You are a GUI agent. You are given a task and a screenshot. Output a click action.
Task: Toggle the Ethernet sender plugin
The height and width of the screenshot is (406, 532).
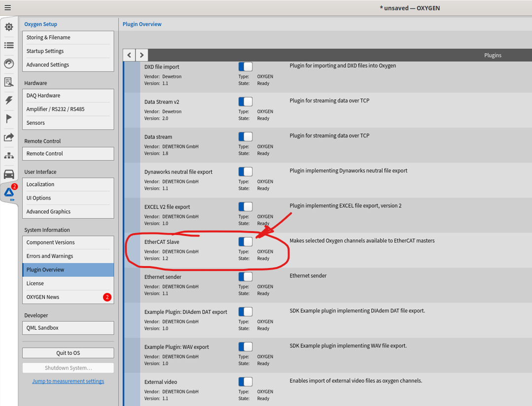(x=246, y=276)
